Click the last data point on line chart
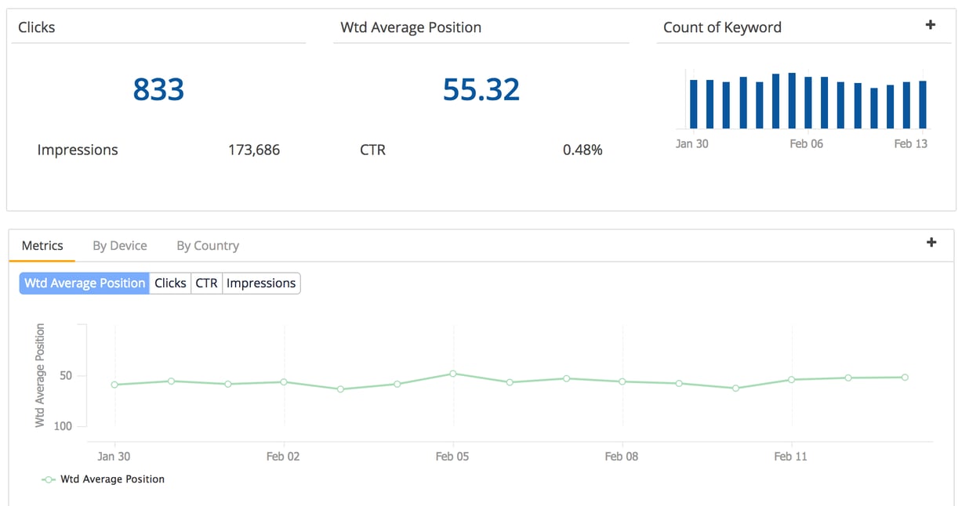Image resolution: width=980 pixels, height=506 pixels. tap(905, 377)
